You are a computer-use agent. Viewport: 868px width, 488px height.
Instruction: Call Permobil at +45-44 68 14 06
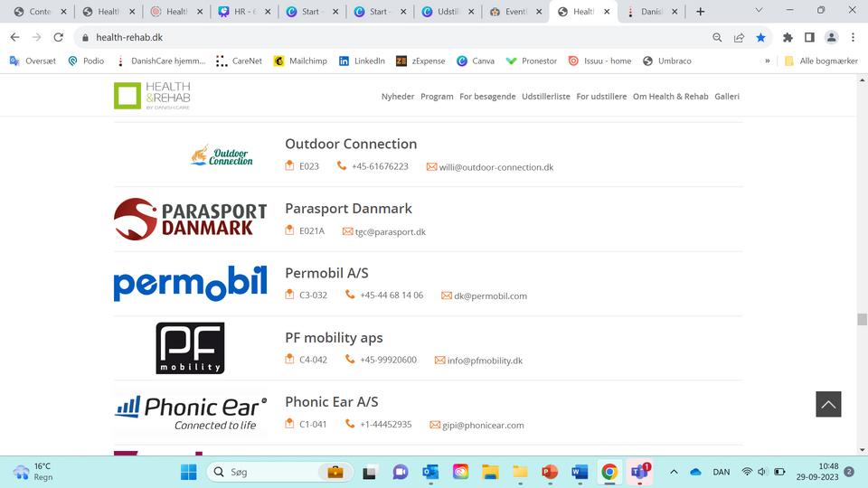tap(392, 296)
